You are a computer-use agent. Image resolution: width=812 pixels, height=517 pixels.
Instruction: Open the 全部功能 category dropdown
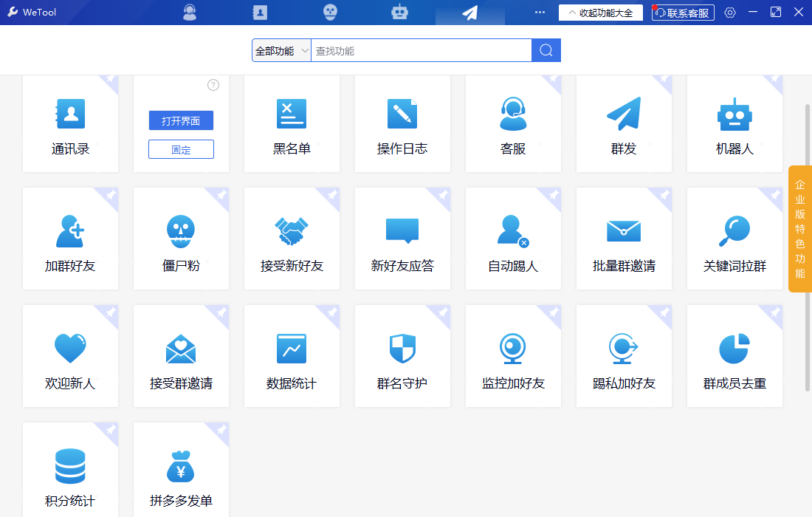(x=281, y=49)
